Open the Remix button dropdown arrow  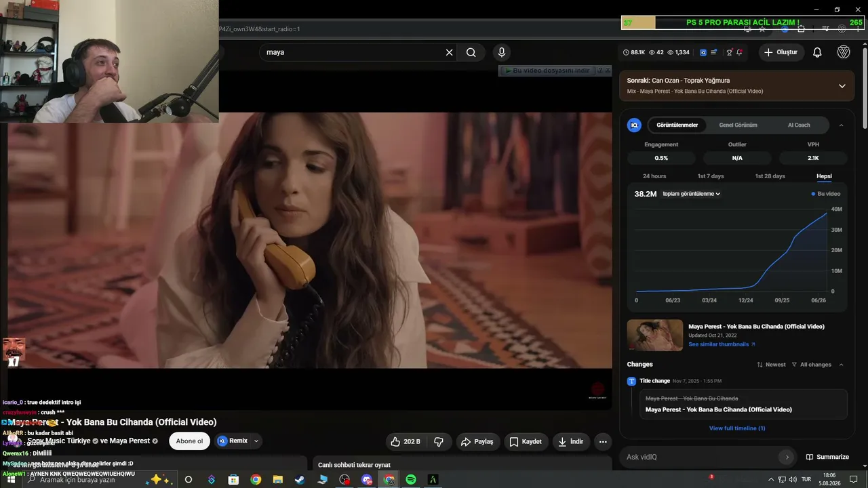pyautogui.click(x=256, y=441)
